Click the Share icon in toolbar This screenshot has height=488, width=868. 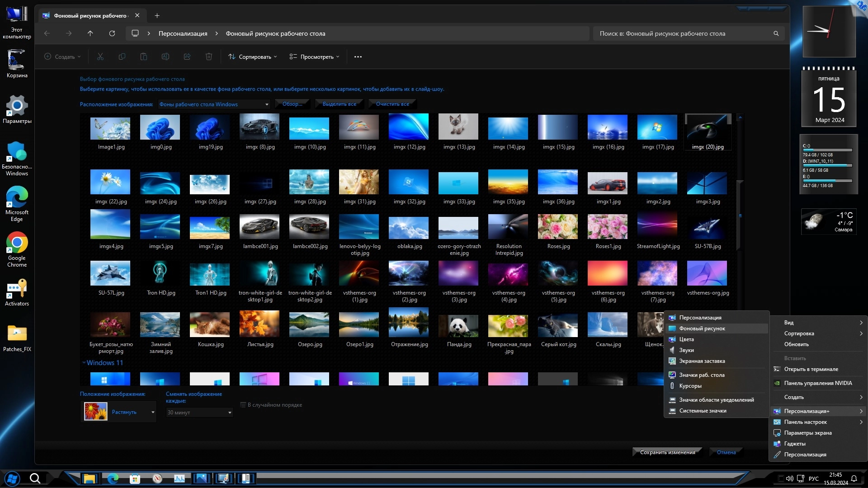pyautogui.click(x=187, y=57)
